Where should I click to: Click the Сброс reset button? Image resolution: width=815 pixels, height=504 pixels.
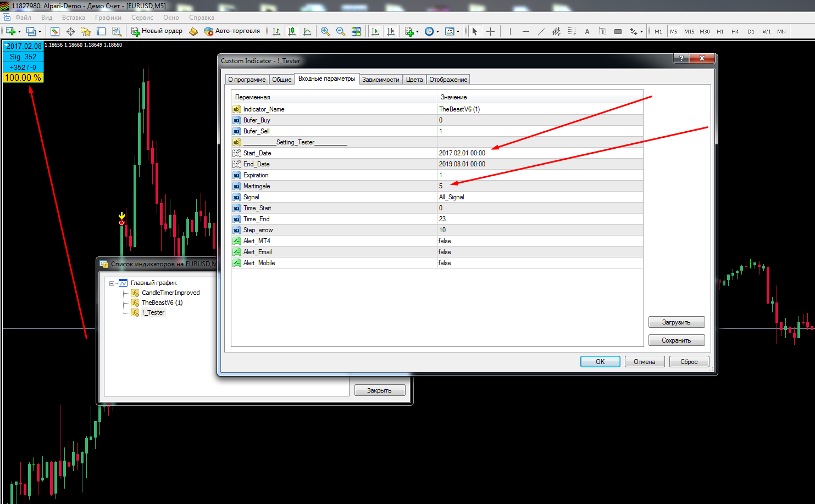point(689,362)
